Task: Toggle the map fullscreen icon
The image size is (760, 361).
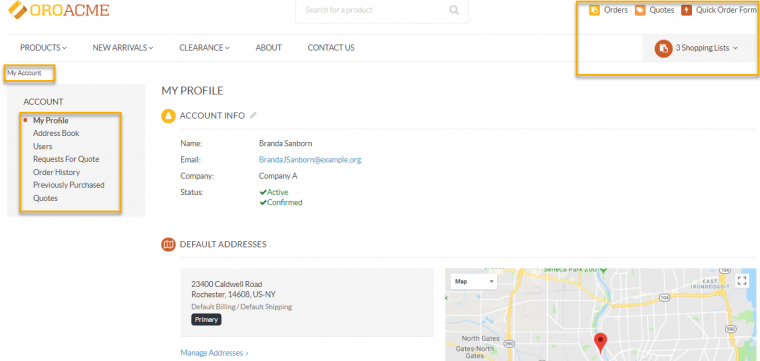Action: coord(742,281)
